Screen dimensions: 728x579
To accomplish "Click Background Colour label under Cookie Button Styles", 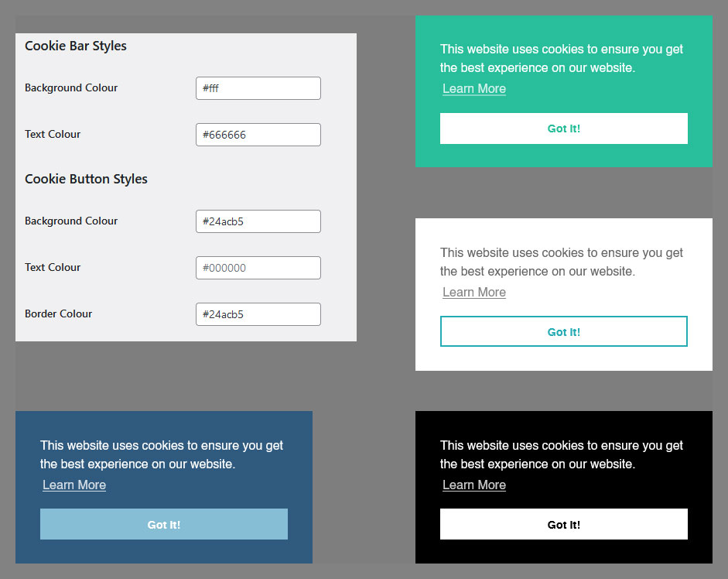I will click(71, 221).
